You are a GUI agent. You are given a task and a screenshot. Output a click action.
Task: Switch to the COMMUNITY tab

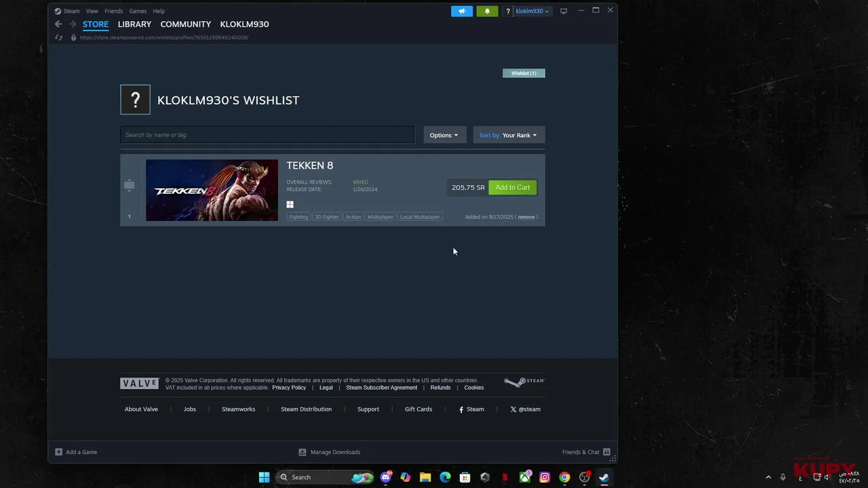coord(186,24)
